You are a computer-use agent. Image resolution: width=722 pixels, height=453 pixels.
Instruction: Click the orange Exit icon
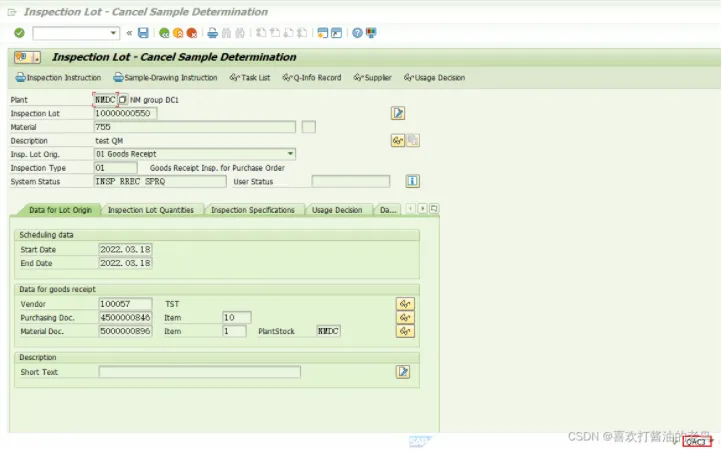(178, 33)
